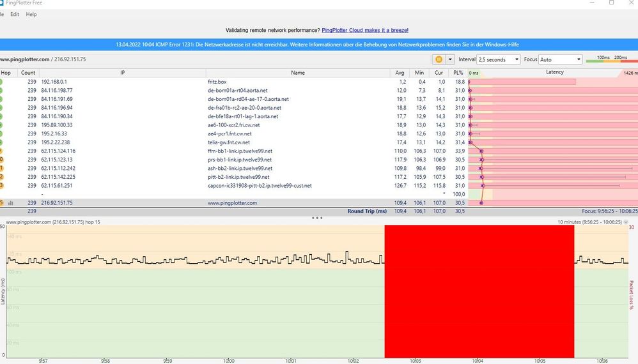
Task: Click the timeline graph title for hop 15
Action: click(x=53, y=222)
